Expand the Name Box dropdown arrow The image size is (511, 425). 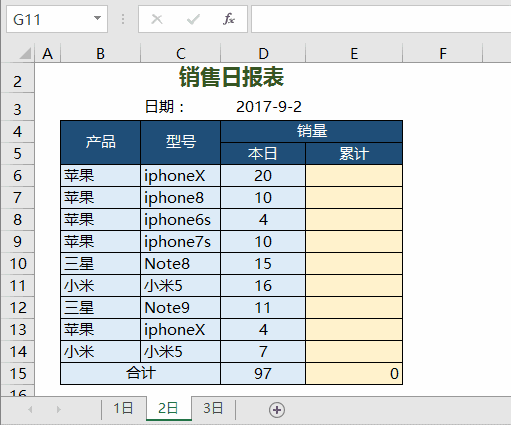tap(97, 18)
